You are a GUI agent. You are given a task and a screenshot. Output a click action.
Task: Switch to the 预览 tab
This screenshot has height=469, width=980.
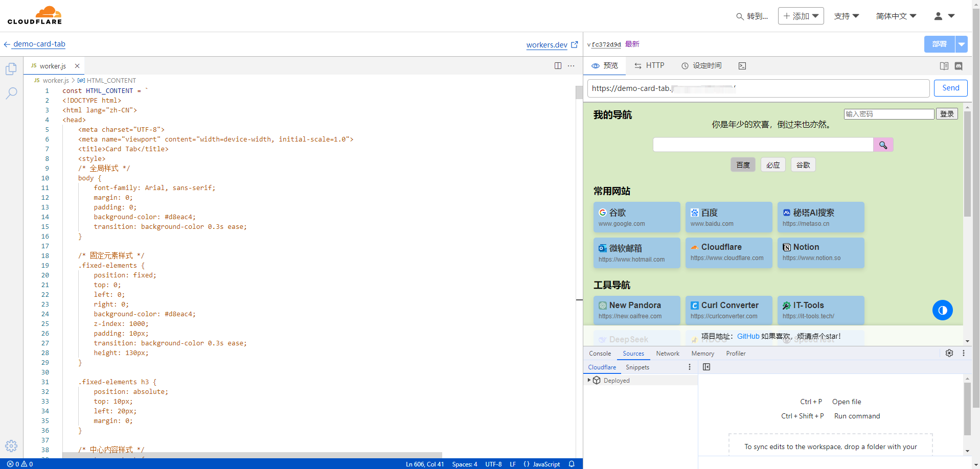(x=605, y=65)
